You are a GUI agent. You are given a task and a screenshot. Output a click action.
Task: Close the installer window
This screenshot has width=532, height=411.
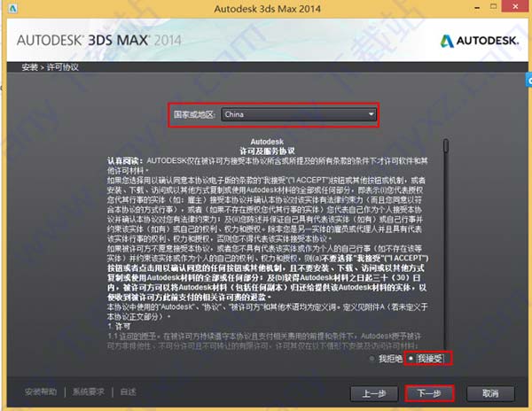click(515, 7)
